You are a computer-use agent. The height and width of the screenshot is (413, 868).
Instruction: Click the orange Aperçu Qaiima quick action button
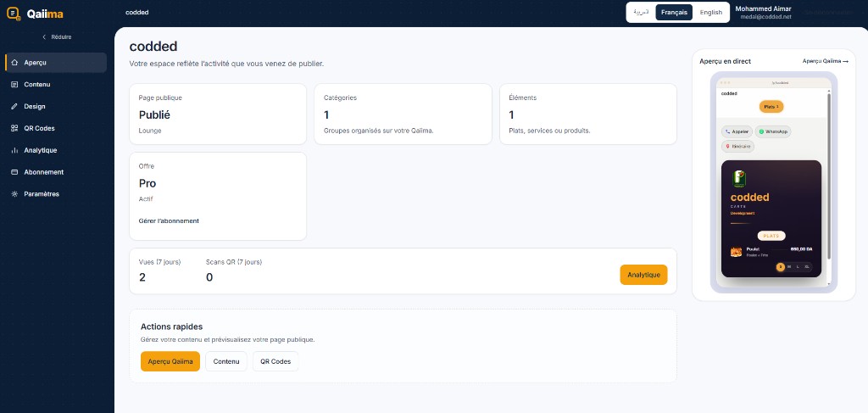click(170, 361)
